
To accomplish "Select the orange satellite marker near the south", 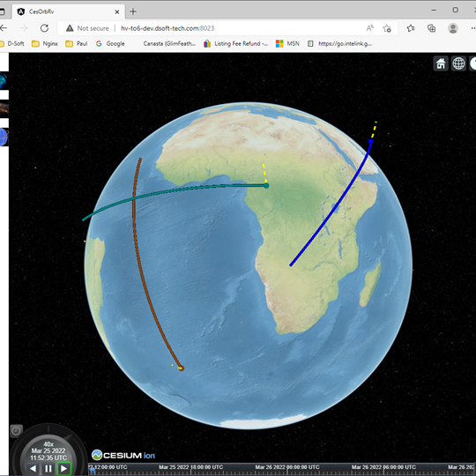I will coord(182,368).
